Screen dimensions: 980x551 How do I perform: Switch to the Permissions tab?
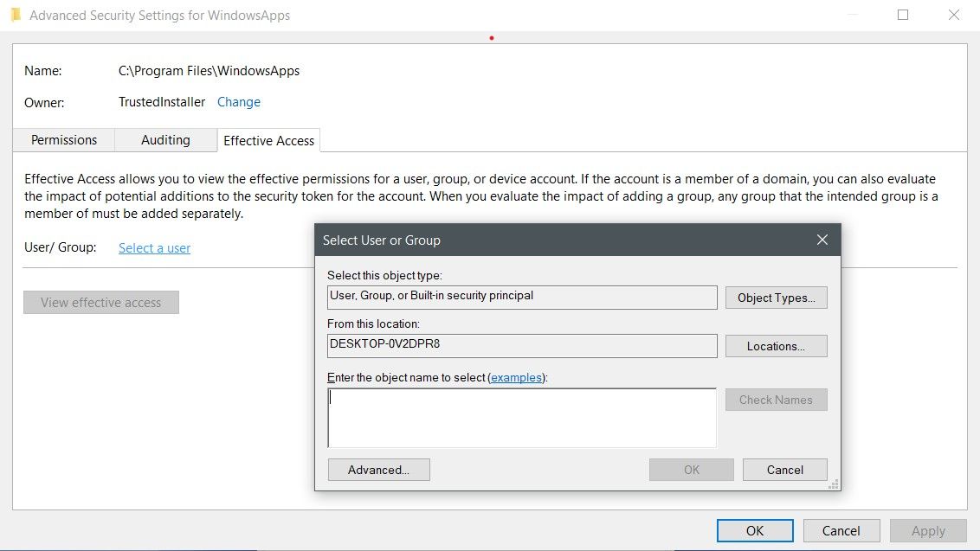pos(63,139)
